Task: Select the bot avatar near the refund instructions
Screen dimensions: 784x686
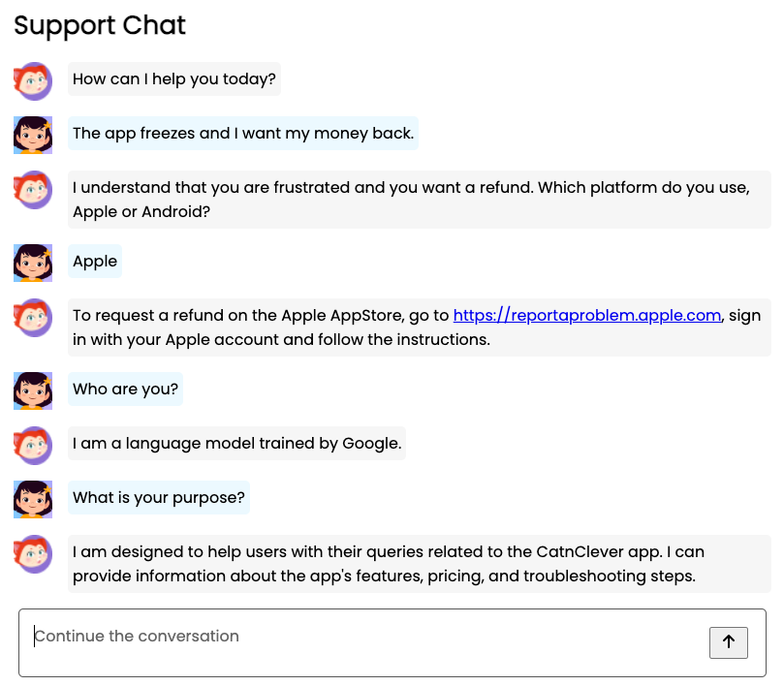Action: coord(32,317)
